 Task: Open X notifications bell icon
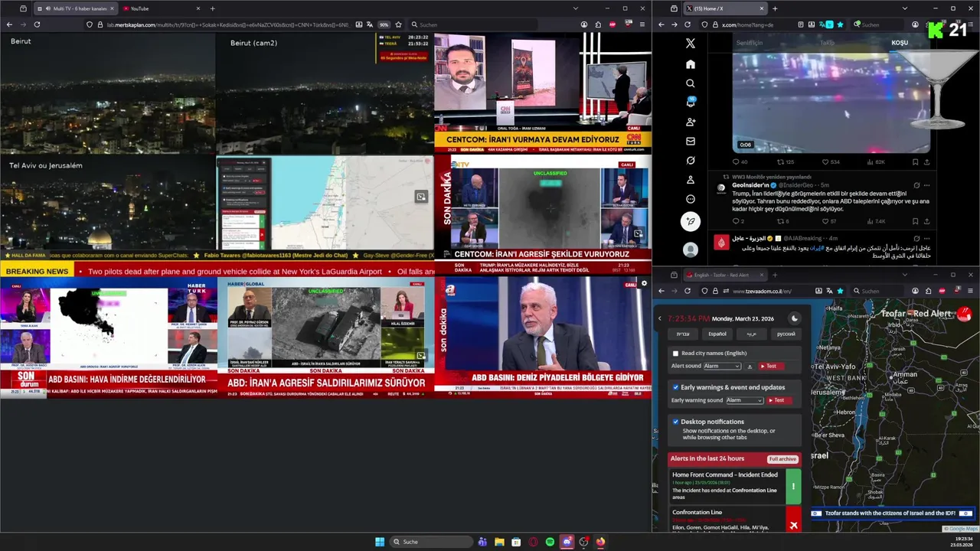(x=690, y=103)
